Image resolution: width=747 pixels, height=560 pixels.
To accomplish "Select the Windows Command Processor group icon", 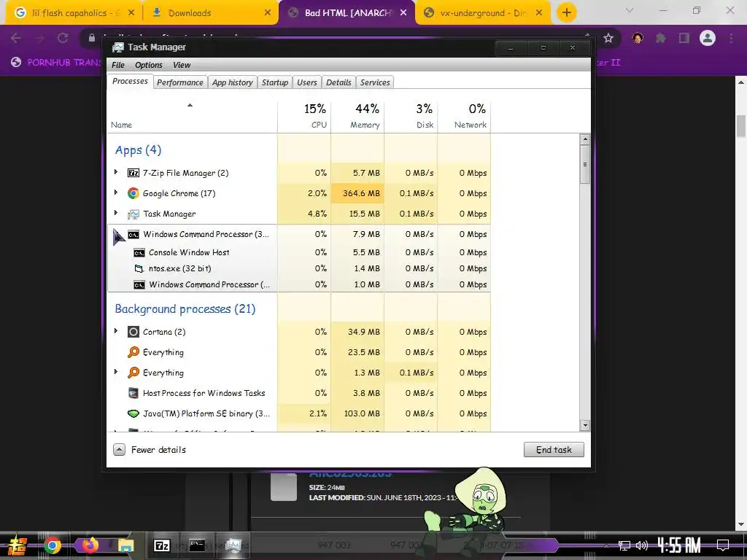I will (133, 234).
